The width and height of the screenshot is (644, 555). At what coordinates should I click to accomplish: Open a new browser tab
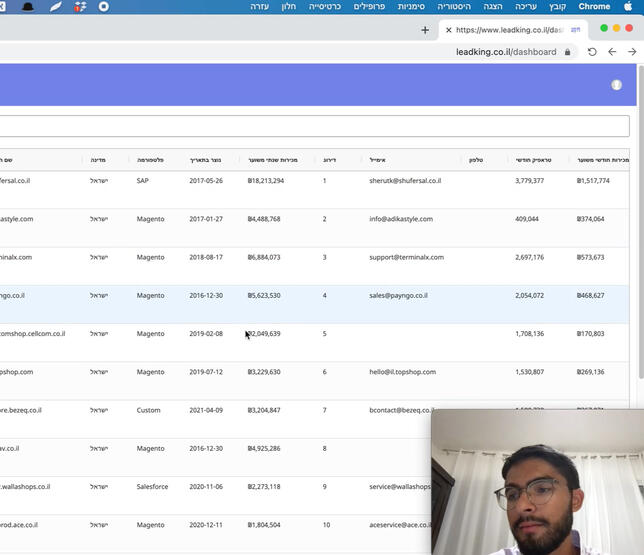pos(425,30)
